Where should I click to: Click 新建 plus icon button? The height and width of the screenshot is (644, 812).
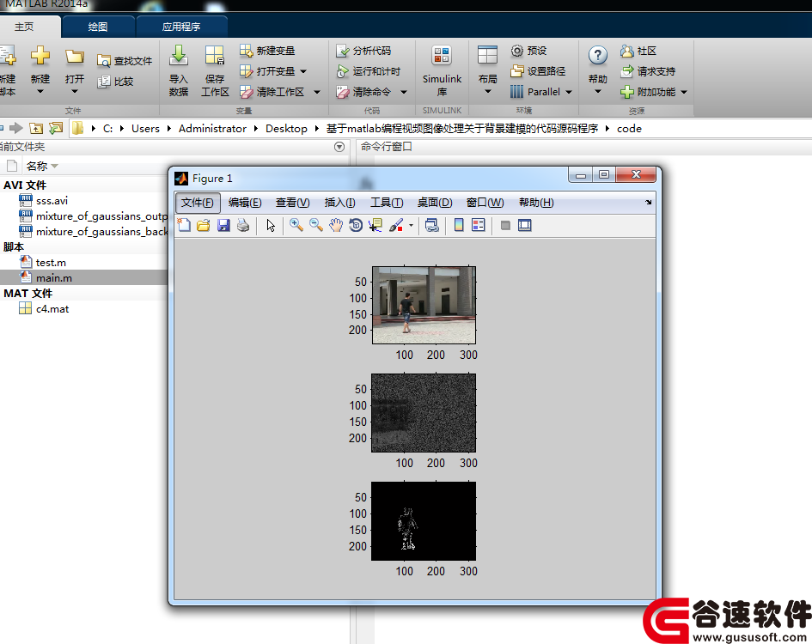[x=40, y=56]
